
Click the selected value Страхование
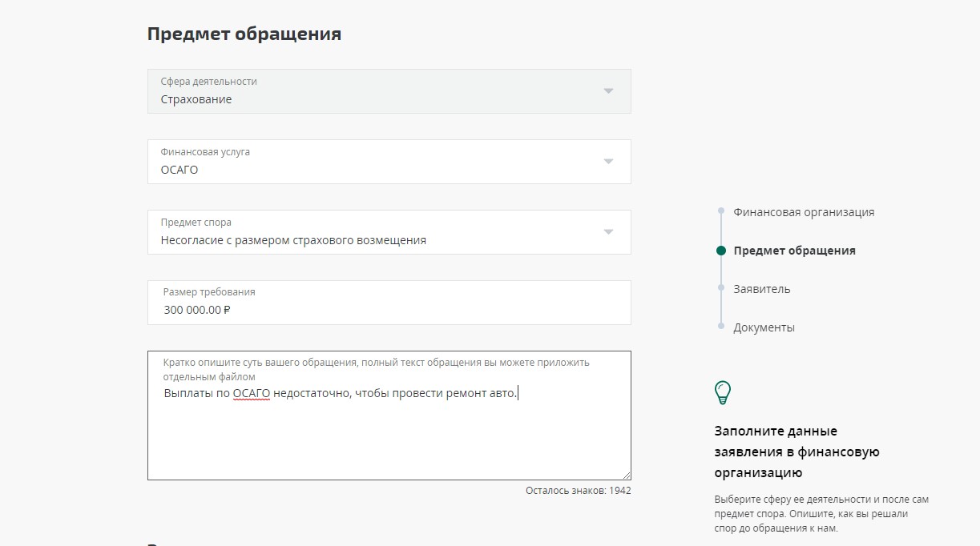click(196, 99)
